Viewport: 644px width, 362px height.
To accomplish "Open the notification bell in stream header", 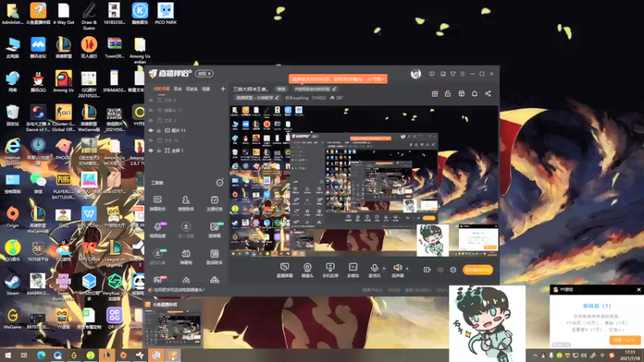I will (474, 93).
